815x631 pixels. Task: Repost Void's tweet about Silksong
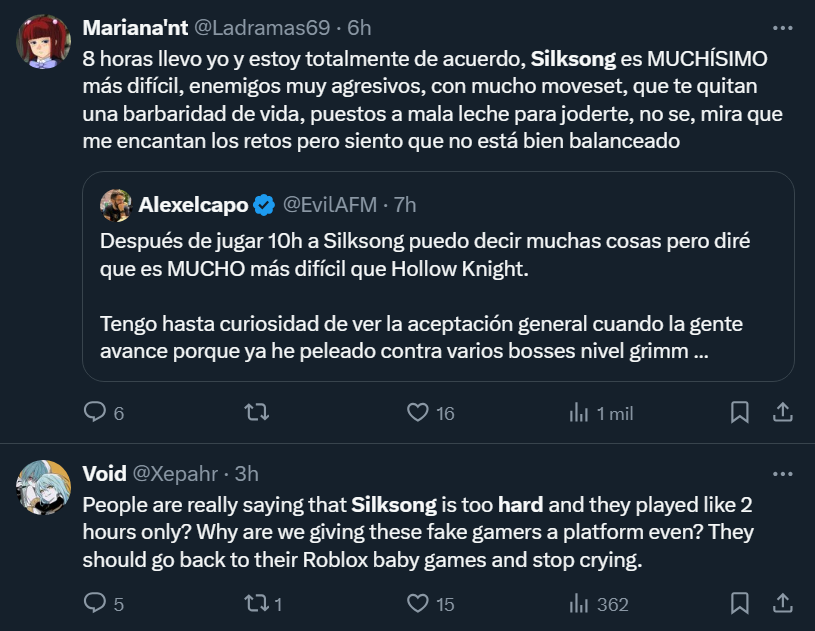tap(257, 603)
